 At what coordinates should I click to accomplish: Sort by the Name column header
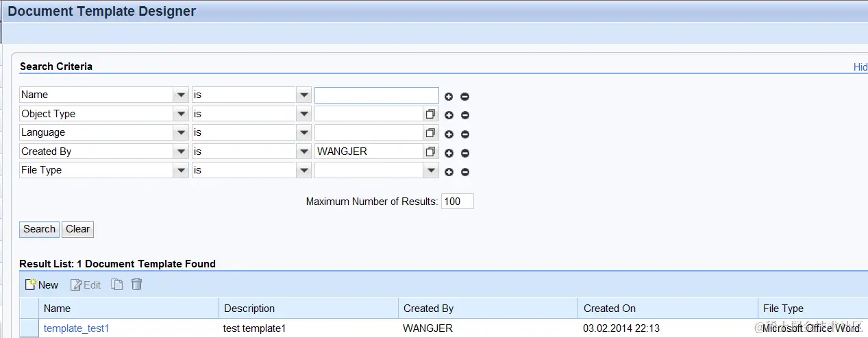click(x=129, y=309)
